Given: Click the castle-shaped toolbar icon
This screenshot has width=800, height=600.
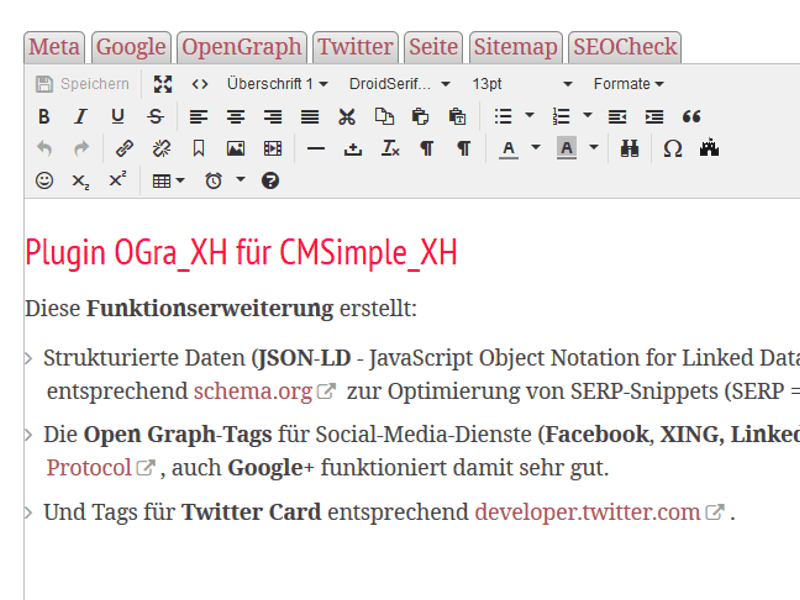Looking at the screenshot, I should tap(709, 149).
